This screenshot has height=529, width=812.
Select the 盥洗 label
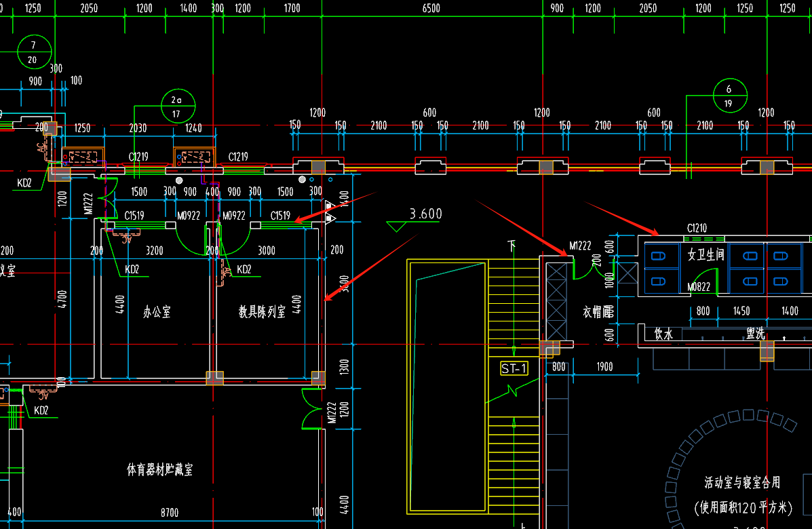click(756, 334)
